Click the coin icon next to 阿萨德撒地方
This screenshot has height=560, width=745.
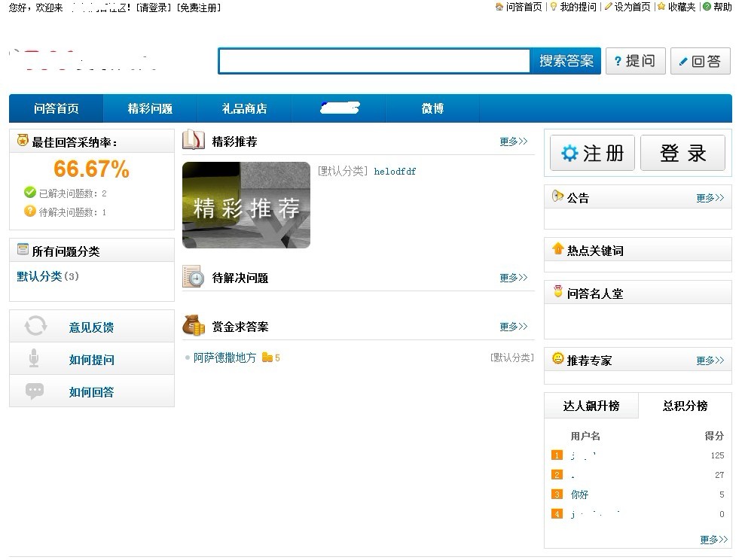[x=267, y=358]
